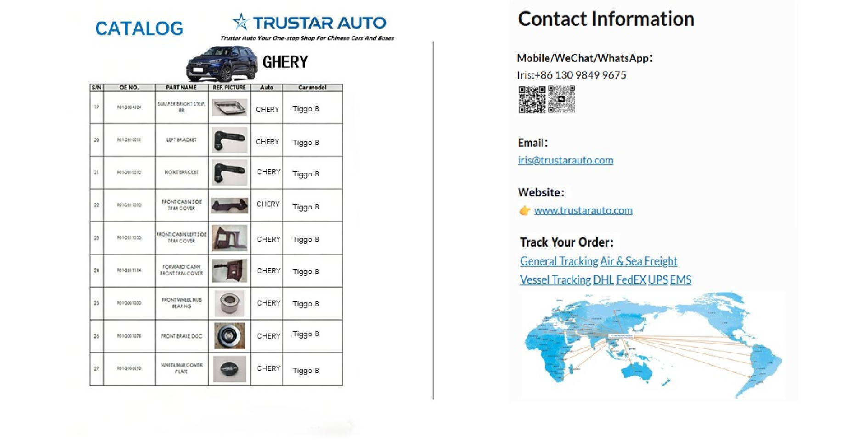Visit the www.trustarauto.com website link
Screen dimensions: 868x446
(583, 211)
